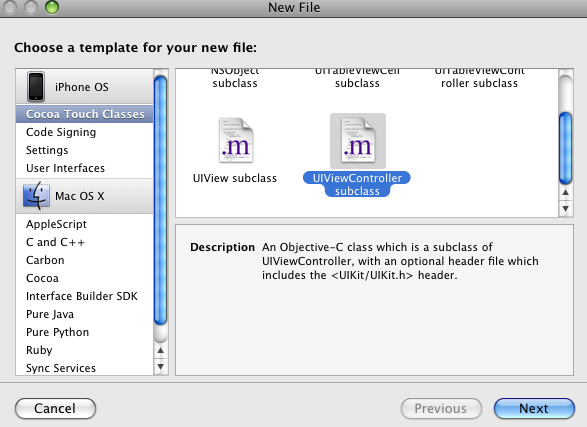Select Cocoa Touch Classes category
This screenshot has height=427, width=587.
[x=85, y=114]
